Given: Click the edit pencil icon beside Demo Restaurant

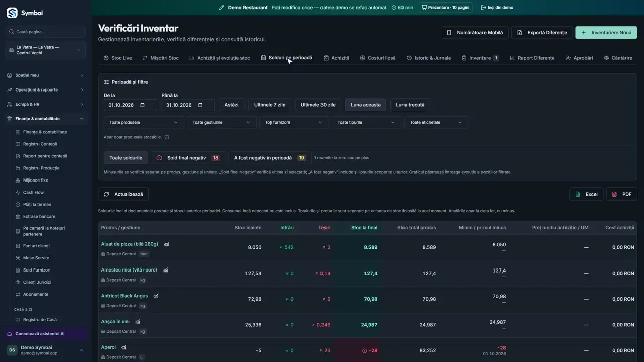Looking at the screenshot, I should (222, 8).
